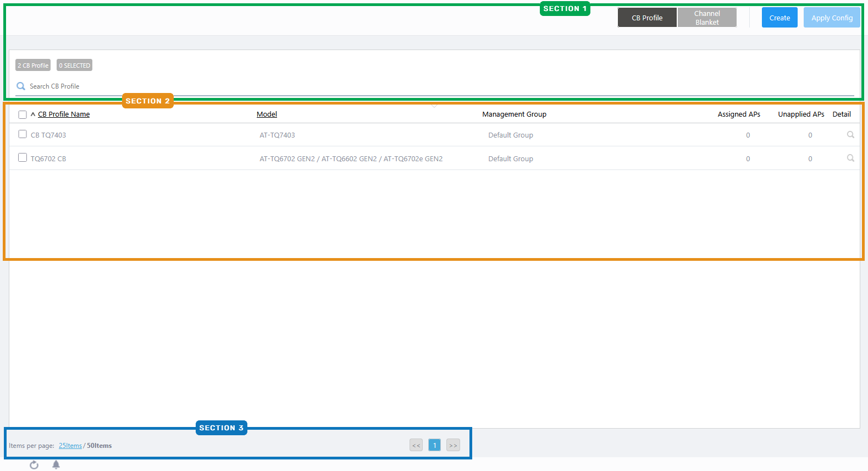Check the CB TQ7403 row checkbox
Viewport: 868px width, 471px height.
tap(23, 134)
